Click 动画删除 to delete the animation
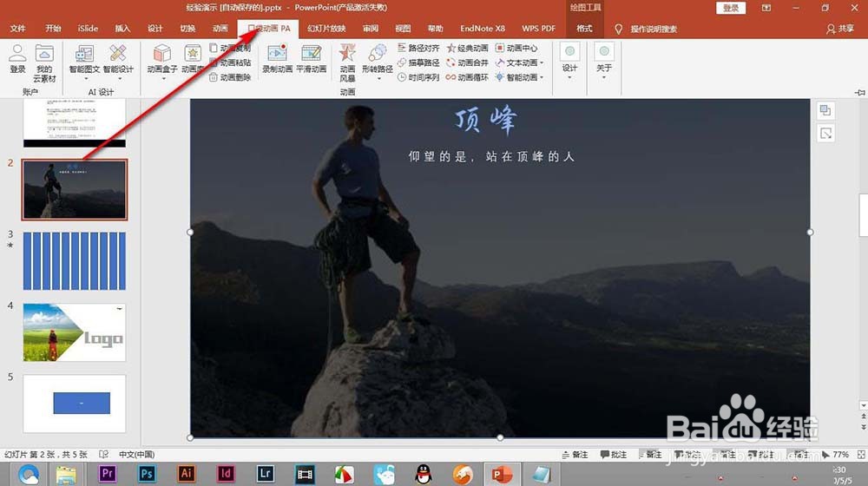 (x=230, y=77)
